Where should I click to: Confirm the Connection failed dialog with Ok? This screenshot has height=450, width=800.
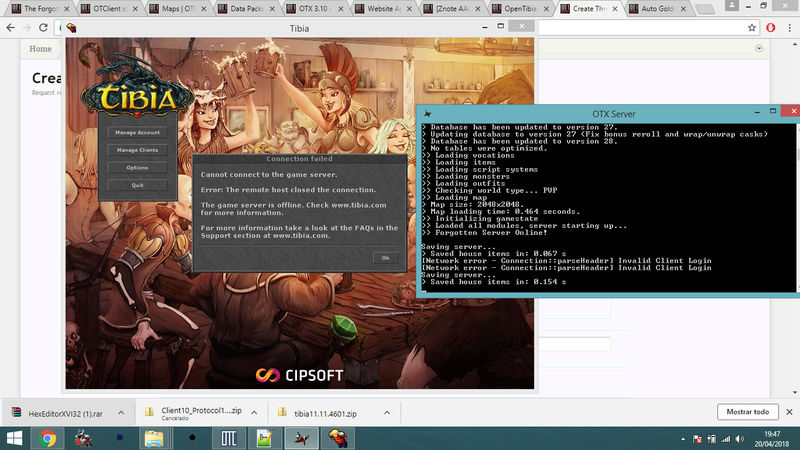385,258
